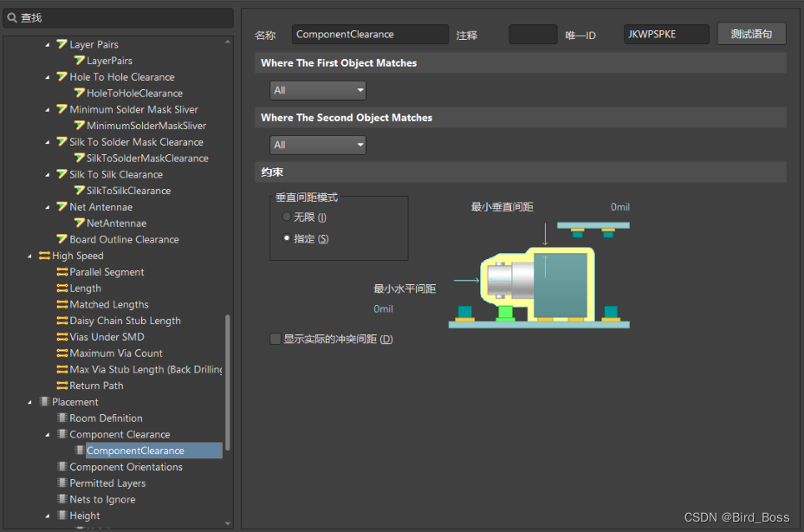Collapse the High Speed category
Viewport: 804px width, 532px height.
point(29,256)
